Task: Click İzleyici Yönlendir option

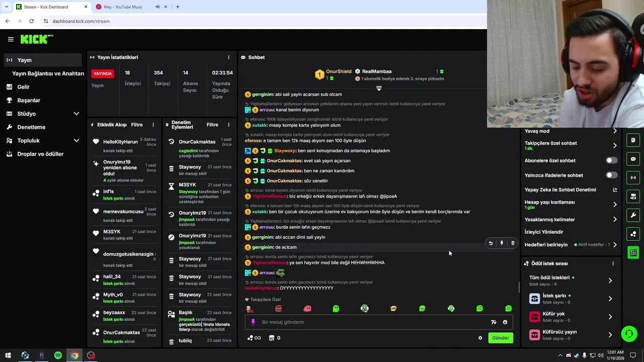Action: pyautogui.click(x=544, y=232)
